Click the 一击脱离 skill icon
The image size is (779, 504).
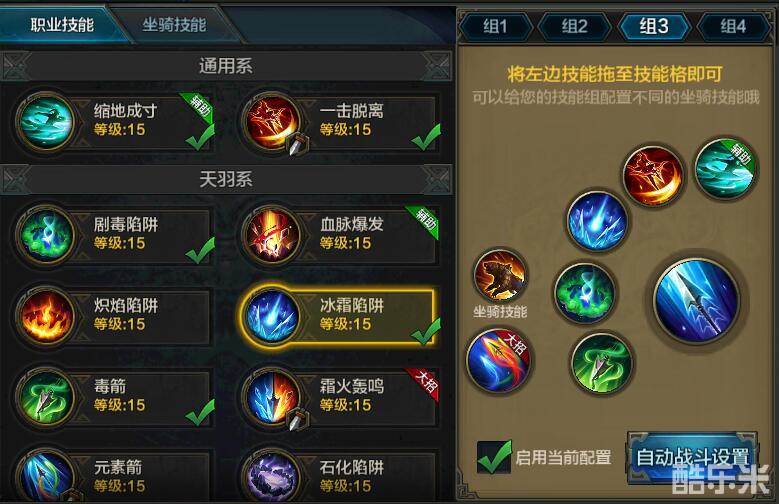point(271,121)
